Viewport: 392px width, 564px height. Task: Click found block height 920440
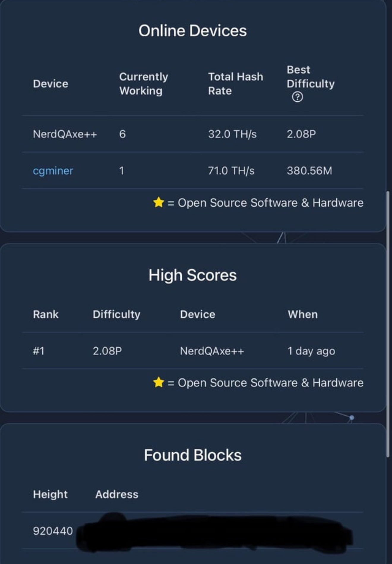point(53,531)
